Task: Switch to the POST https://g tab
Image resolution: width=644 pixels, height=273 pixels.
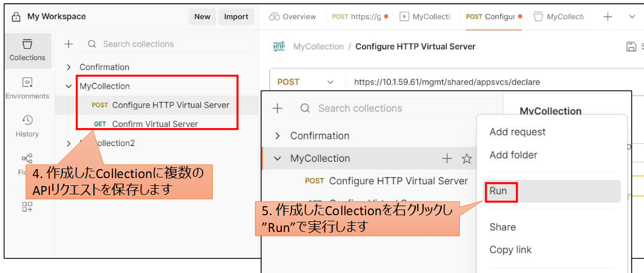Action: [360, 17]
